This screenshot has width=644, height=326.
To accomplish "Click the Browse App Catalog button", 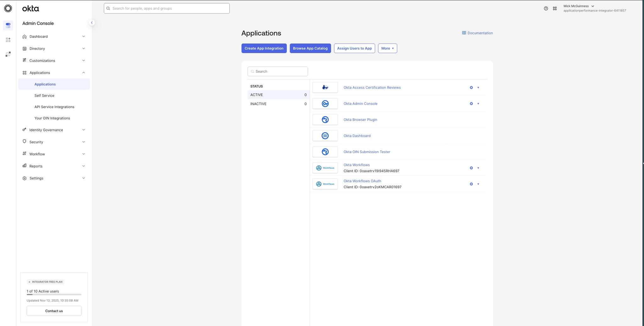I will coord(310,48).
